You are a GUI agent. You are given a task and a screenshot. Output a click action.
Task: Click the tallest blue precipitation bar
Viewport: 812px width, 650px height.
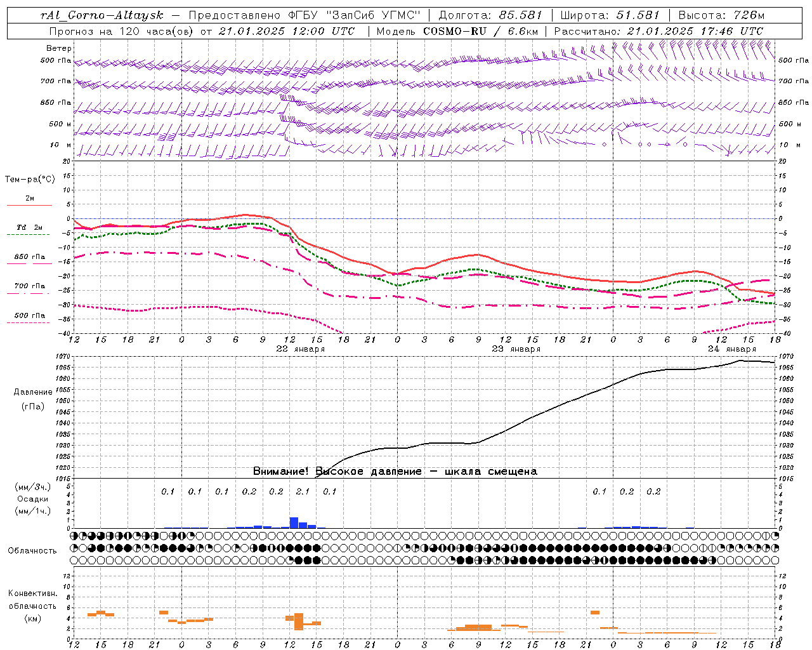click(x=294, y=522)
